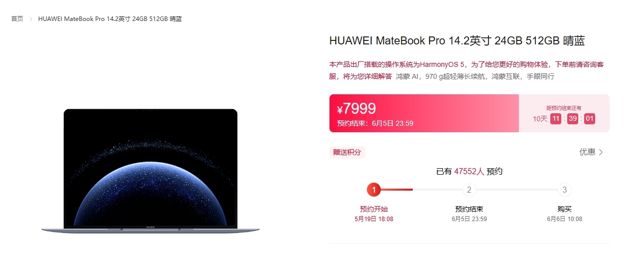Click the 47552人 reservation count
Viewport: 644px width, 259px height.
[469, 171]
